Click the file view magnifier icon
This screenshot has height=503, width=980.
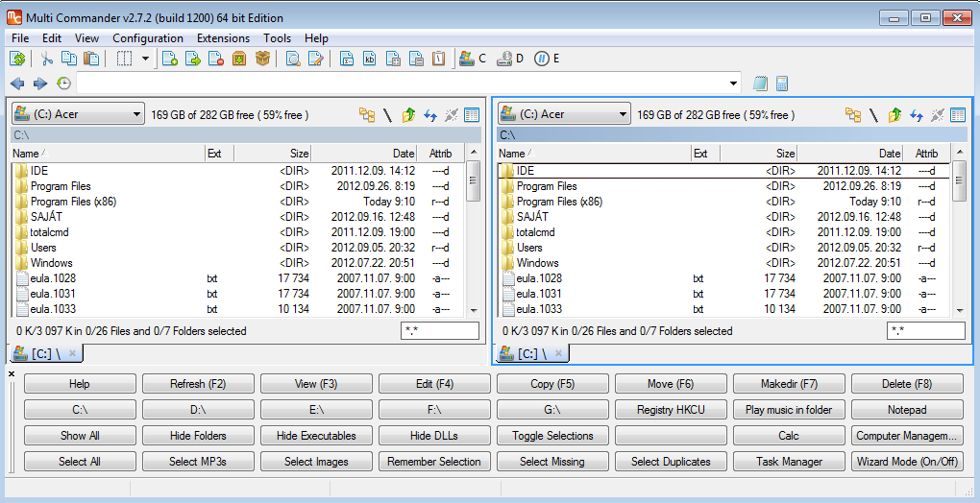click(x=292, y=59)
